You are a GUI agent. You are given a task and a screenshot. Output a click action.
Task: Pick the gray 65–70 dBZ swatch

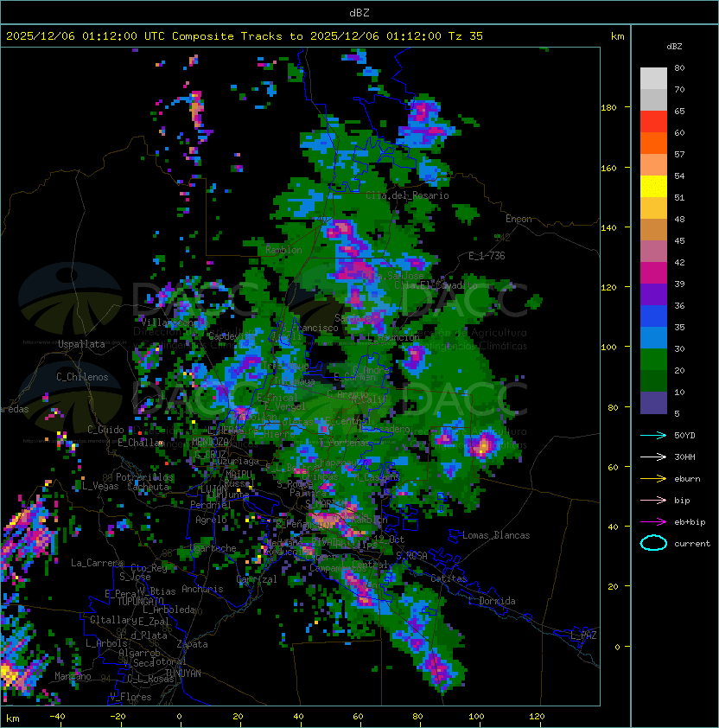653,99
